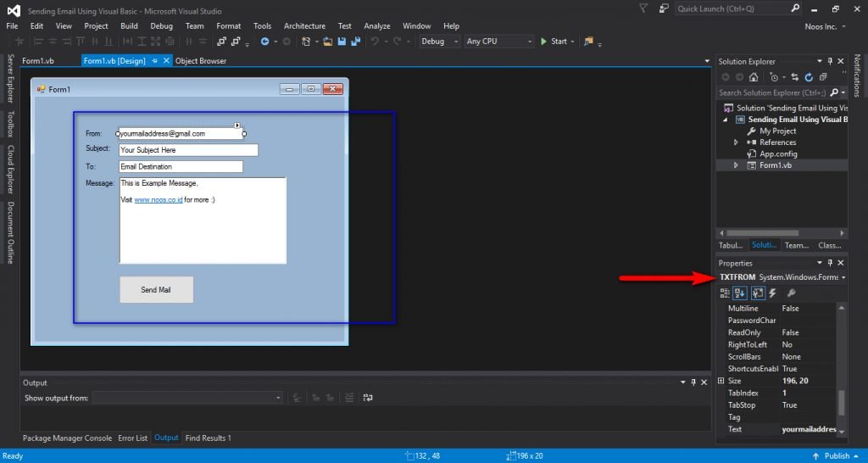Click the Send Mail button on form
868x463 pixels.
pos(156,290)
